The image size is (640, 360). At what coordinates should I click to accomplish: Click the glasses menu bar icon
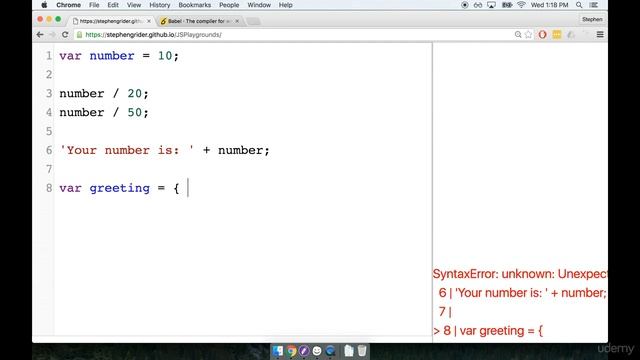click(478, 5)
